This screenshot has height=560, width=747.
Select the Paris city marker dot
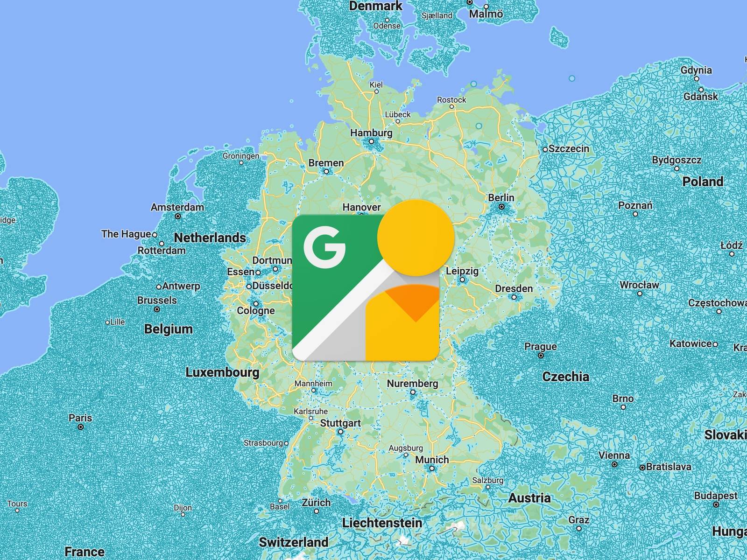pyautogui.click(x=81, y=427)
